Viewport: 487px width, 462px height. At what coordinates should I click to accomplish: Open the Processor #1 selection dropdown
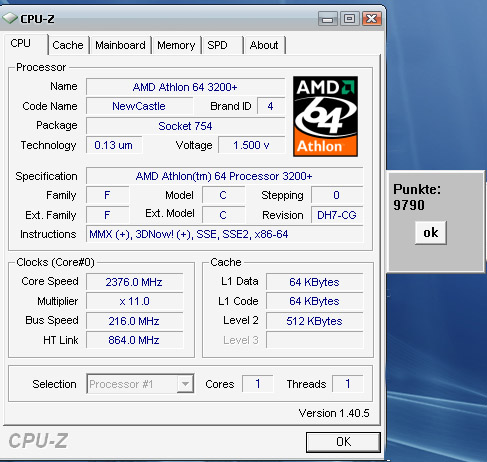140,384
